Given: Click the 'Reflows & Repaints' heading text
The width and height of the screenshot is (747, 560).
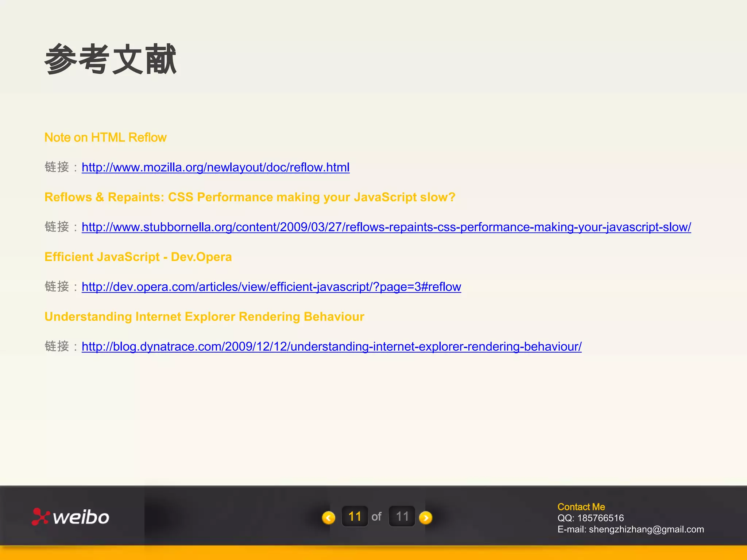Looking at the screenshot, I should [x=250, y=197].
